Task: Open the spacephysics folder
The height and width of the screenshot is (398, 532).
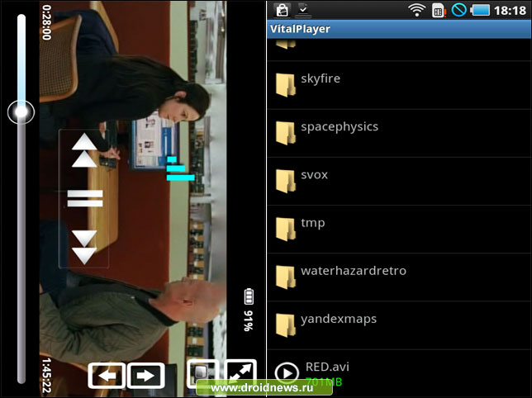Action: coord(399,133)
